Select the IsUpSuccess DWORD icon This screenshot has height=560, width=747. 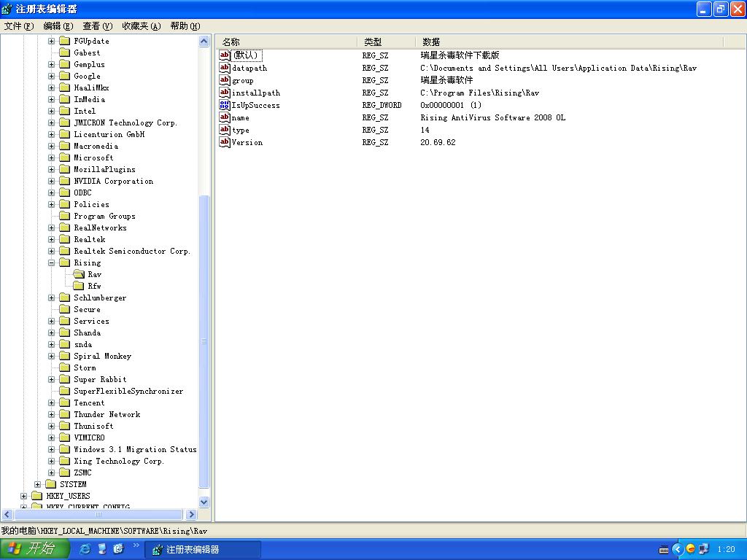click(225, 105)
